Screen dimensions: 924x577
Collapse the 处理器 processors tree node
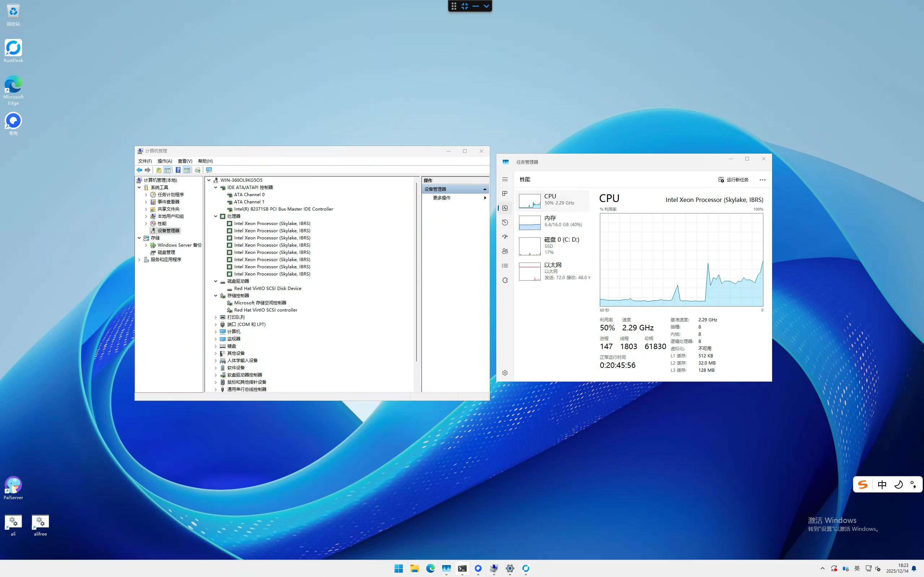(216, 216)
